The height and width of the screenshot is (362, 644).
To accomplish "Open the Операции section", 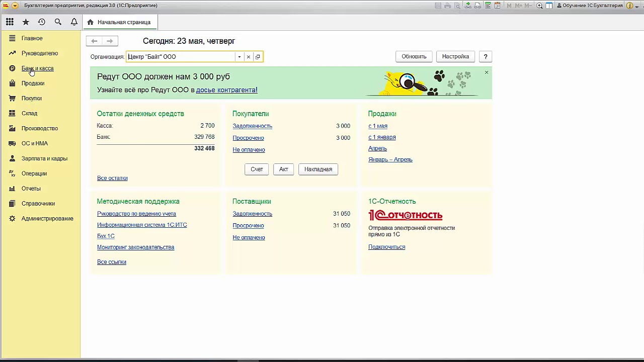I will pyautogui.click(x=34, y=173).
